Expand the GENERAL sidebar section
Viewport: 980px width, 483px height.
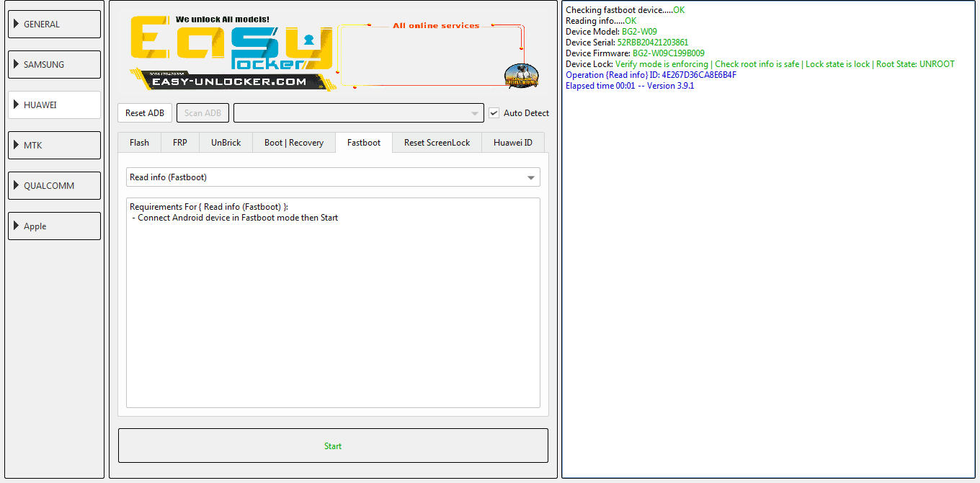[x=54, y=24]
